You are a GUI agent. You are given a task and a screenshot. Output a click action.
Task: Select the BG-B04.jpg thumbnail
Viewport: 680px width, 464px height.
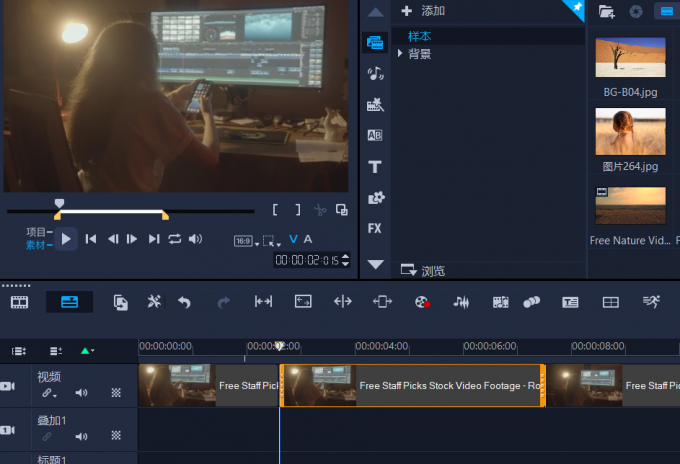point(630,57)
